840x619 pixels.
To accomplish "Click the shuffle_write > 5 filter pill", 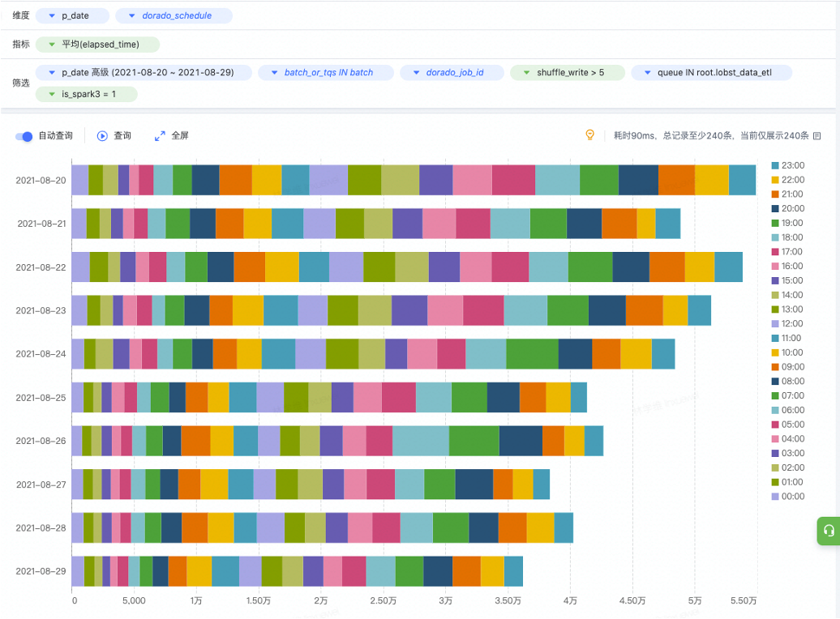I will coord(568,73).
